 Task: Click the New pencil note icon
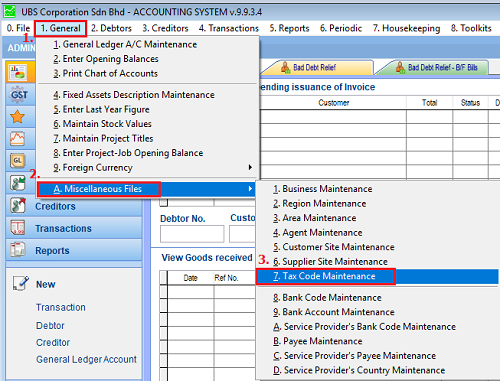21,283
